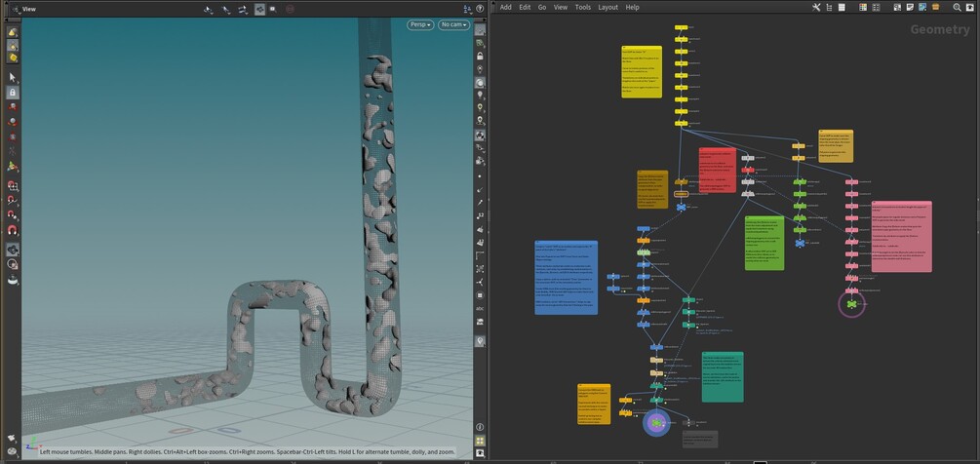Open the Tools menu in network editor
The height and width of the screenshot is (464, 980).
click(x=582, y=8)
